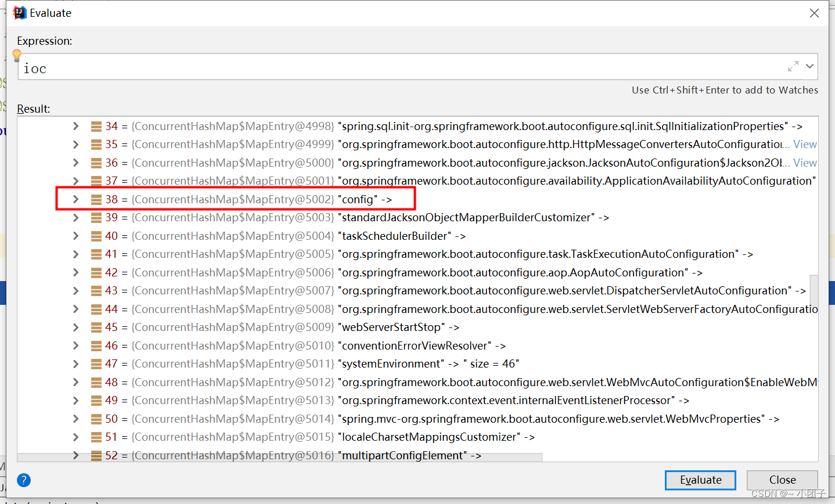Select "taskSchedulerBuilder" text in row 40
This screenshot has width=835, height=504.
click(x=394, y=236)
